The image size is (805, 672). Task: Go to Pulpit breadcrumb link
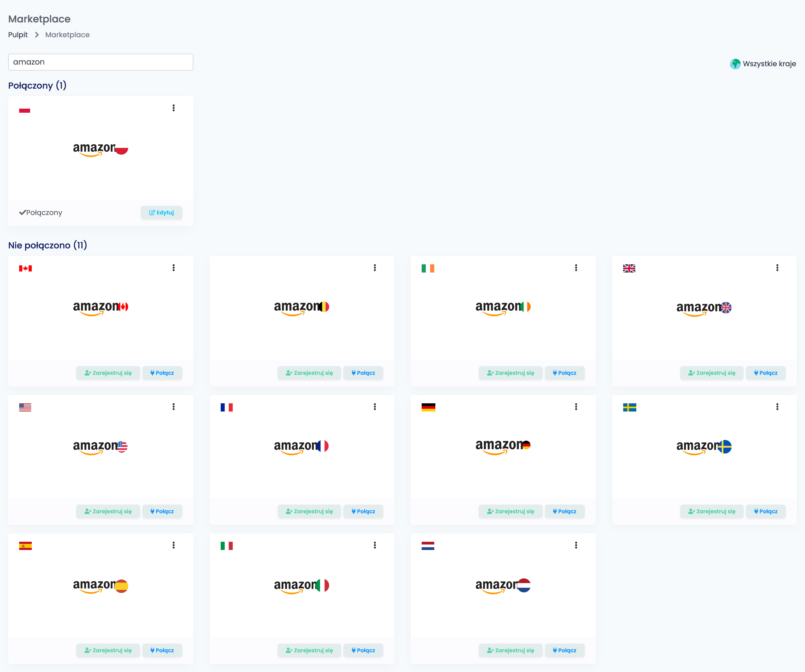18,34
